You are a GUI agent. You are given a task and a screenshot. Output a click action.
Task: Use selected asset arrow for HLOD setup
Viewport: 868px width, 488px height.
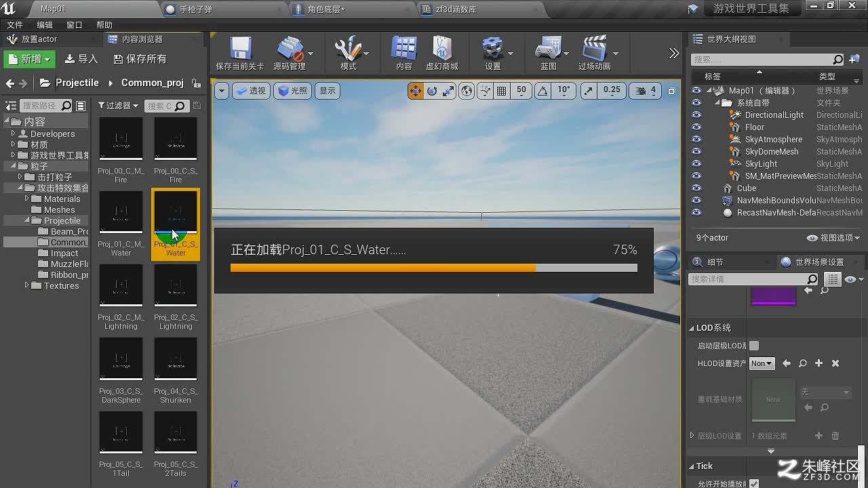coord(786,363)
